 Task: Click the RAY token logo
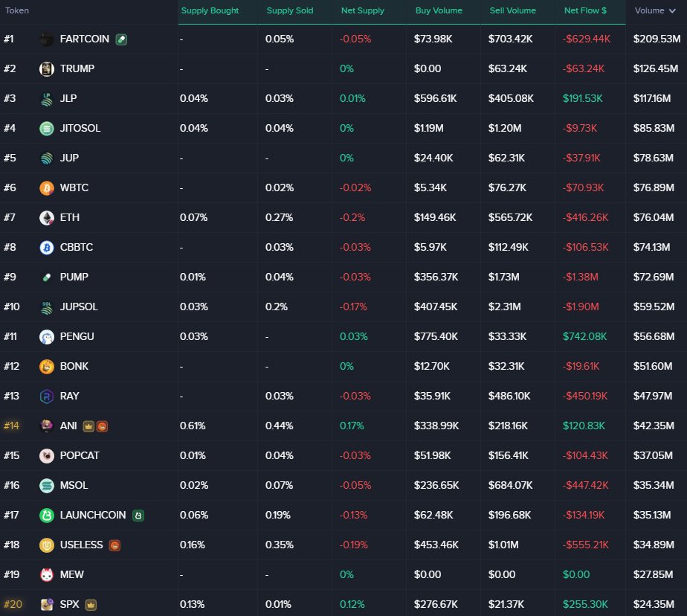[46, 397]
